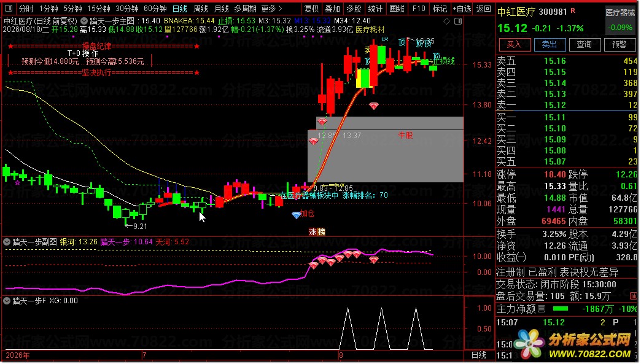Click the 牛股 label in the gray zone
The height and width of the screenshot is (364, 641).
click(405, 135)
